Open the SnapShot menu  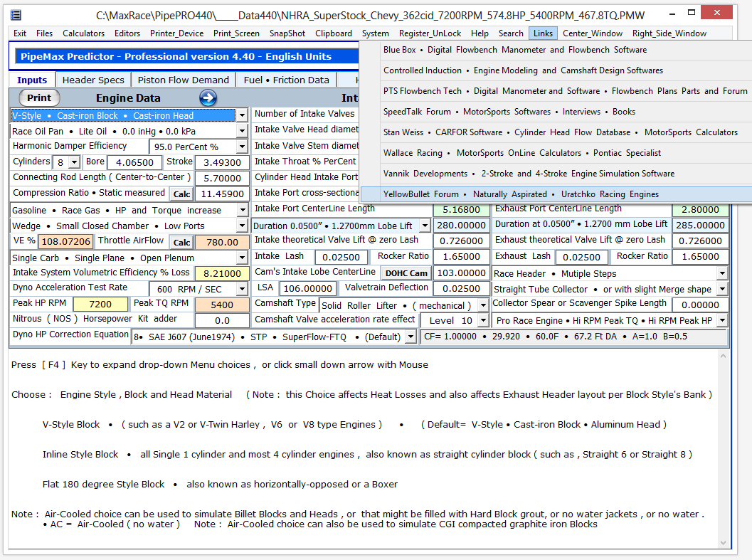[287, 33]
